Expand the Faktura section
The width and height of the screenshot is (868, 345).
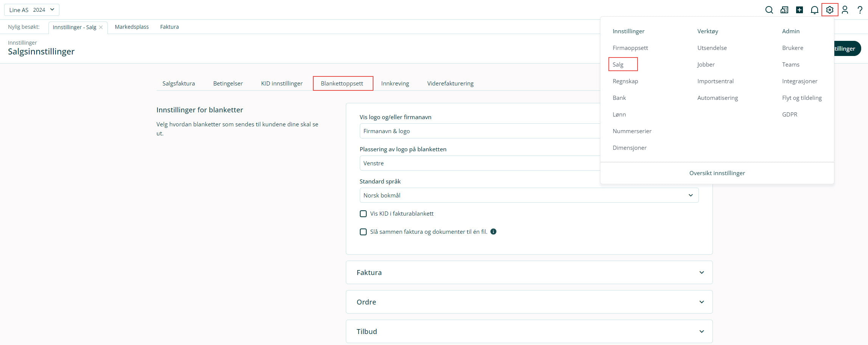coord(529,272)
